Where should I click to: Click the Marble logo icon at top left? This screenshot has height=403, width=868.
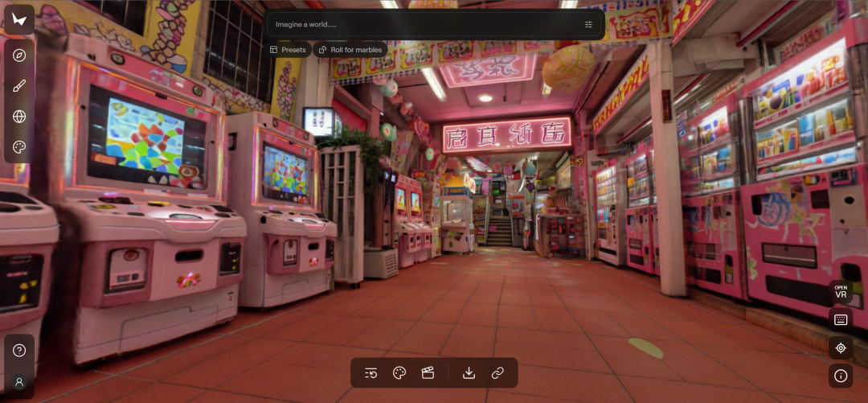[19, 19]
